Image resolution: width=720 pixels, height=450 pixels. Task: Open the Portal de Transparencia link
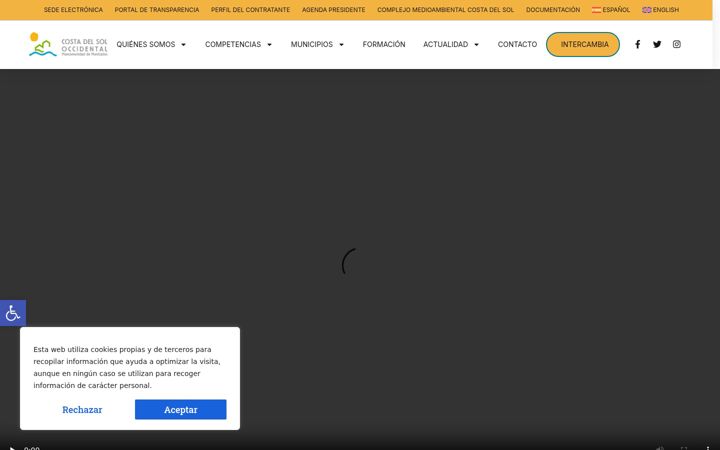(x=157, y=10)
